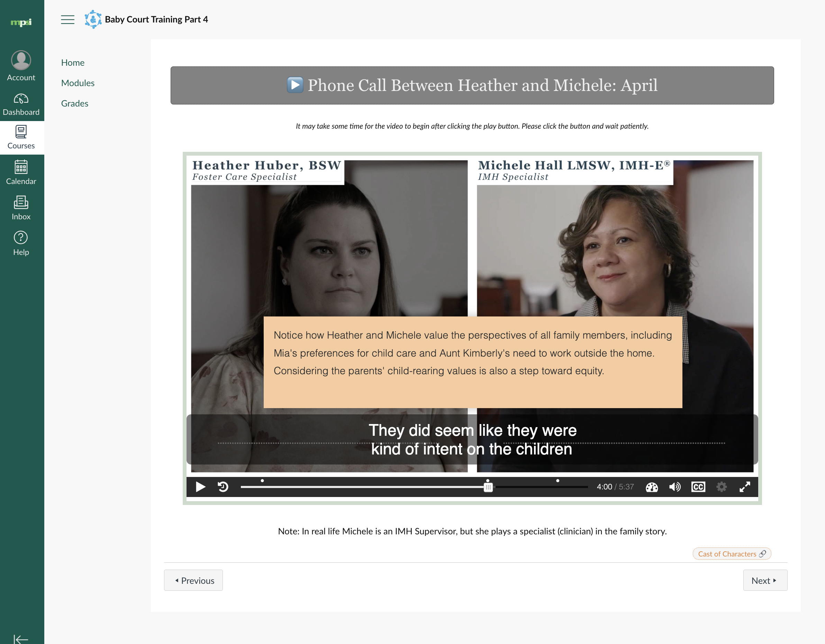Mute the video volume

pos(675,487)
